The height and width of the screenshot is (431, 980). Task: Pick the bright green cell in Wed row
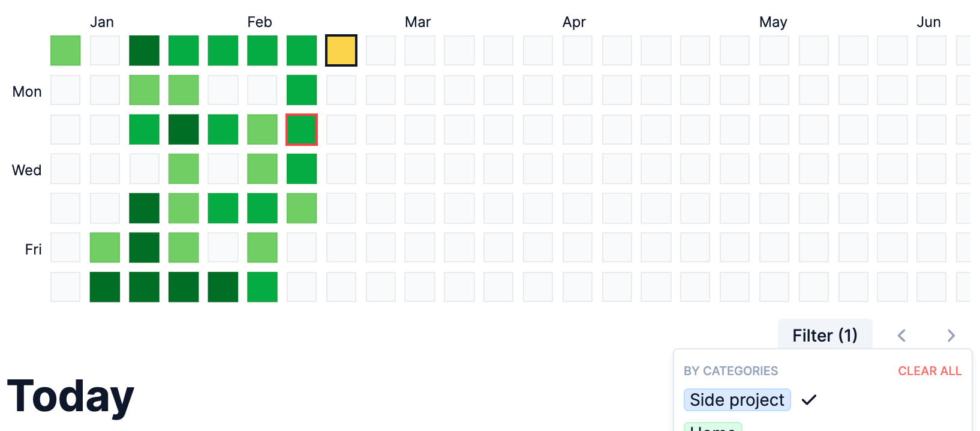pyautogui.click(x=302, y=169)
